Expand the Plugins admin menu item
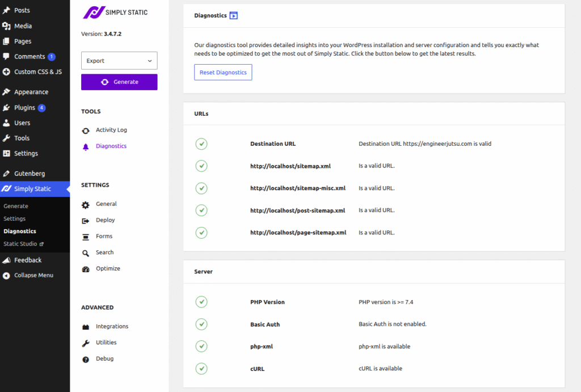 [24, 108]
